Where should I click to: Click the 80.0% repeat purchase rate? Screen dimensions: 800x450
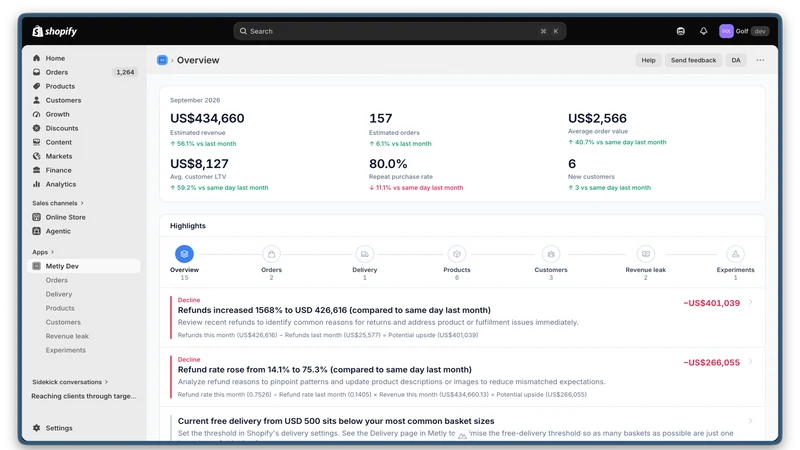(388, 164)
